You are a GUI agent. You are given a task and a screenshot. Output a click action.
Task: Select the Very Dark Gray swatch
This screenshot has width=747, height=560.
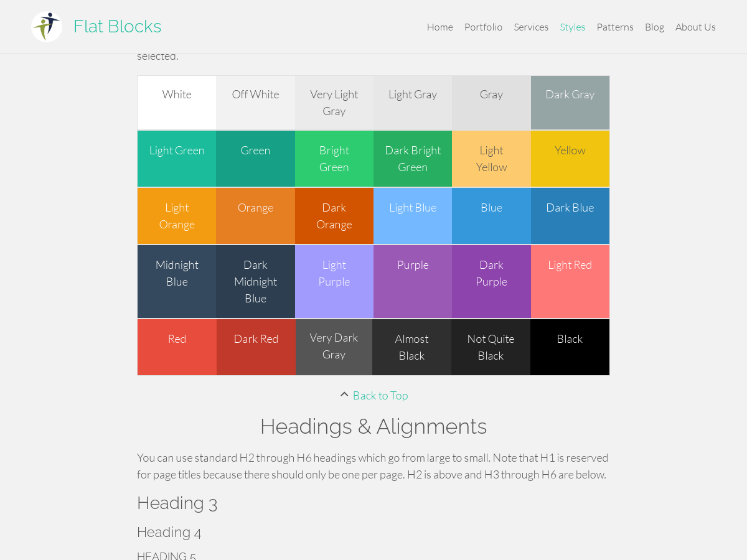pyautogui.click(x=334, y=347)
